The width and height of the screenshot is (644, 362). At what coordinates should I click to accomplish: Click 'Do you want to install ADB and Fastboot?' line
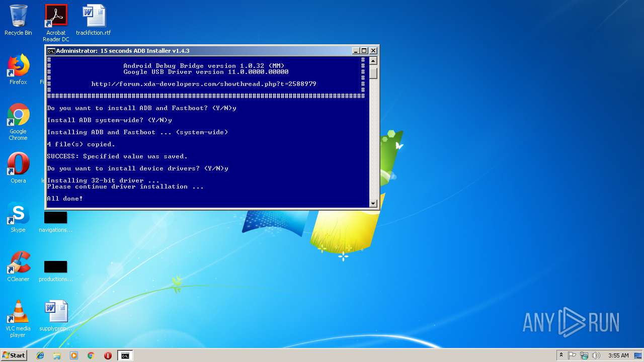[x=141, y=108]
